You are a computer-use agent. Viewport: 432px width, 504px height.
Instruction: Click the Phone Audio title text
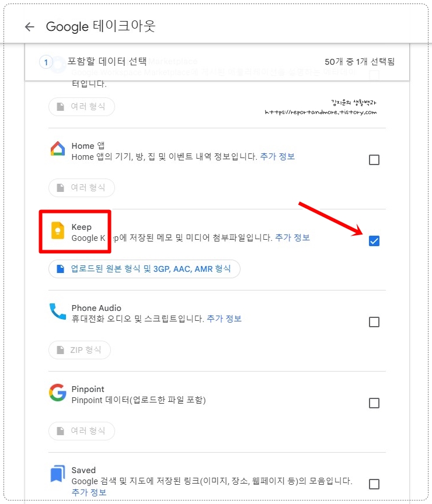coord(96,308)
